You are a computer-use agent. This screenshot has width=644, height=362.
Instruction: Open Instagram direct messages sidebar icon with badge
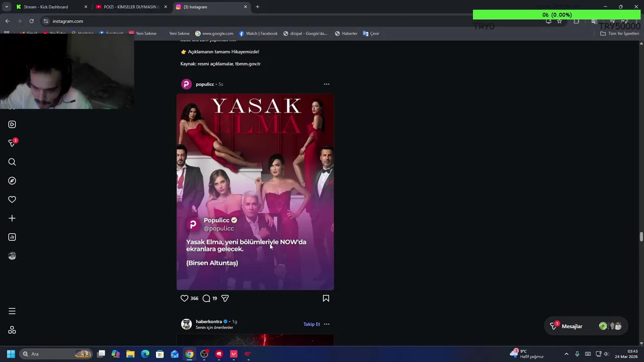tap(12, 143)
